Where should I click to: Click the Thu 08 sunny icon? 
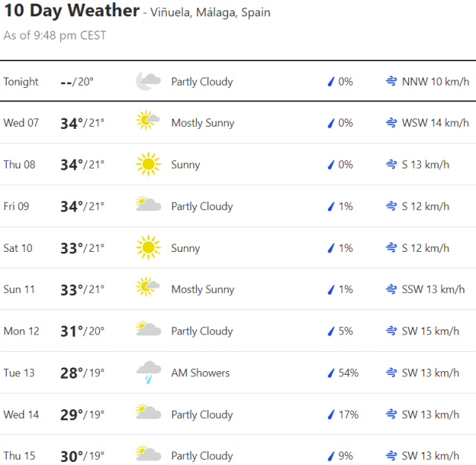[147, 164]
